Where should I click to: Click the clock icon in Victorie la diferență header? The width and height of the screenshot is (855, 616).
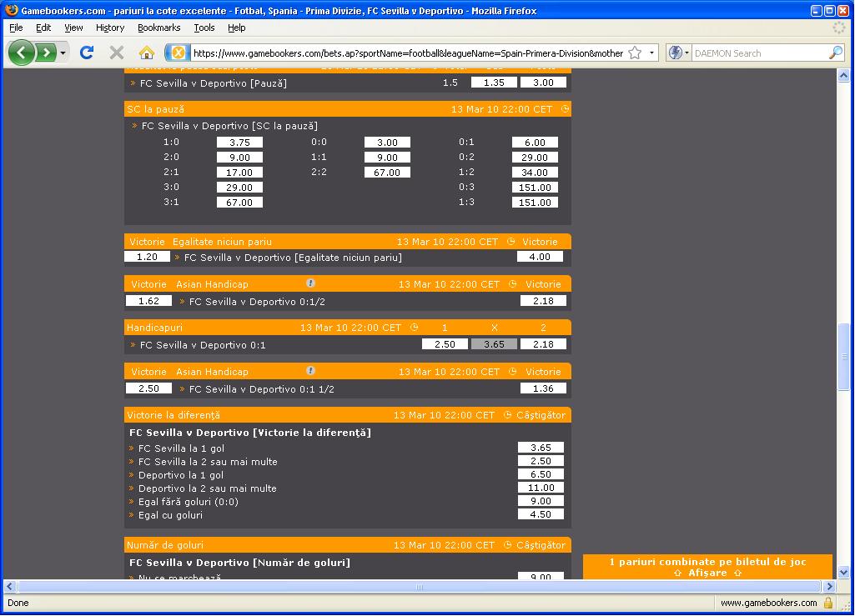click(x=508, y=415)
